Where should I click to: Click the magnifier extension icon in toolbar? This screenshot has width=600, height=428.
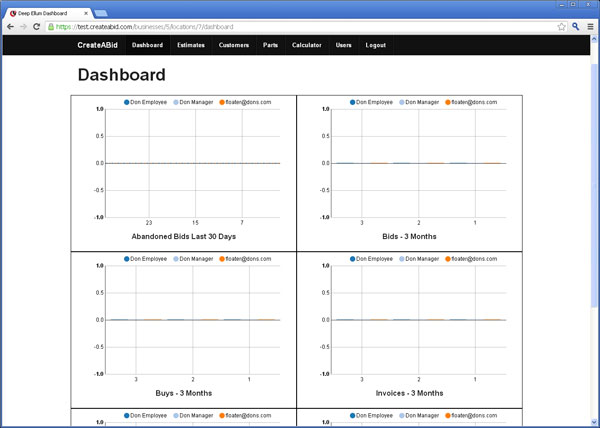coord(577,27)
